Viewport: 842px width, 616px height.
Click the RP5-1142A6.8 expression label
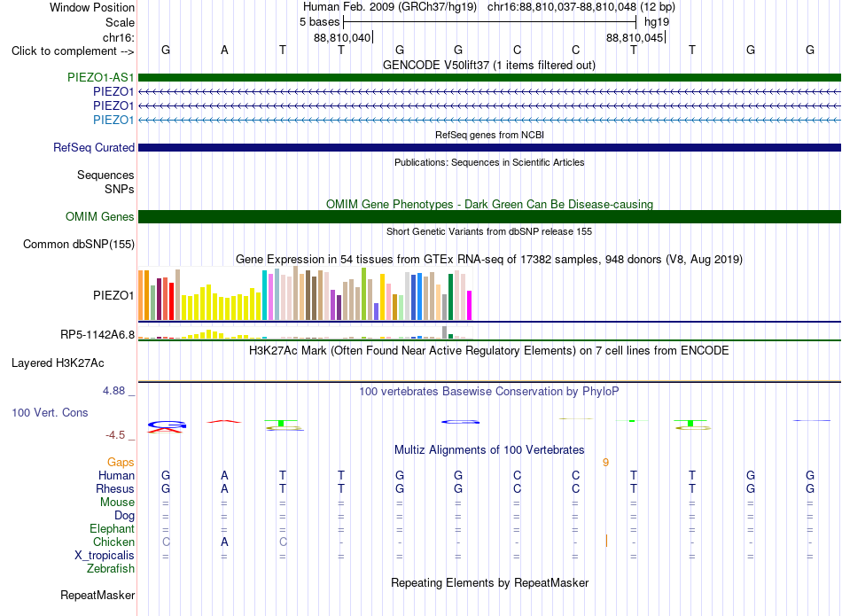coord(97,334)
